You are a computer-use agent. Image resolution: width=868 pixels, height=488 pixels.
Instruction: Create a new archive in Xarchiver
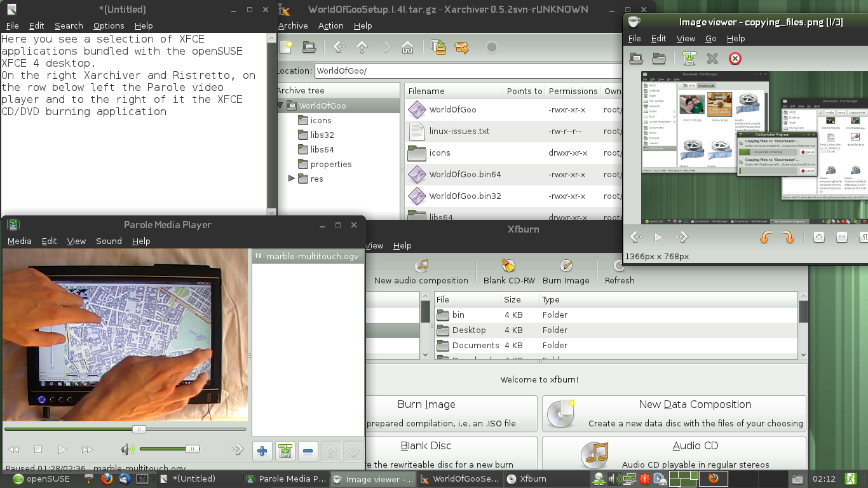tap(287, 47)
